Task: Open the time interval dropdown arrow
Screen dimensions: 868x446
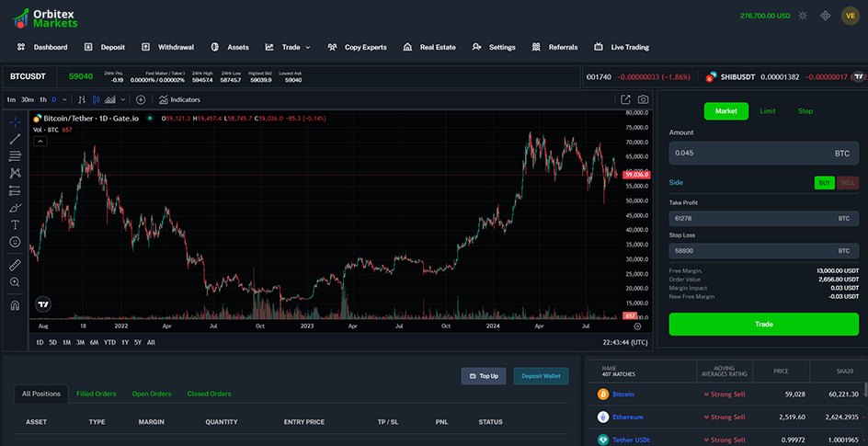Action: (65, 99)
